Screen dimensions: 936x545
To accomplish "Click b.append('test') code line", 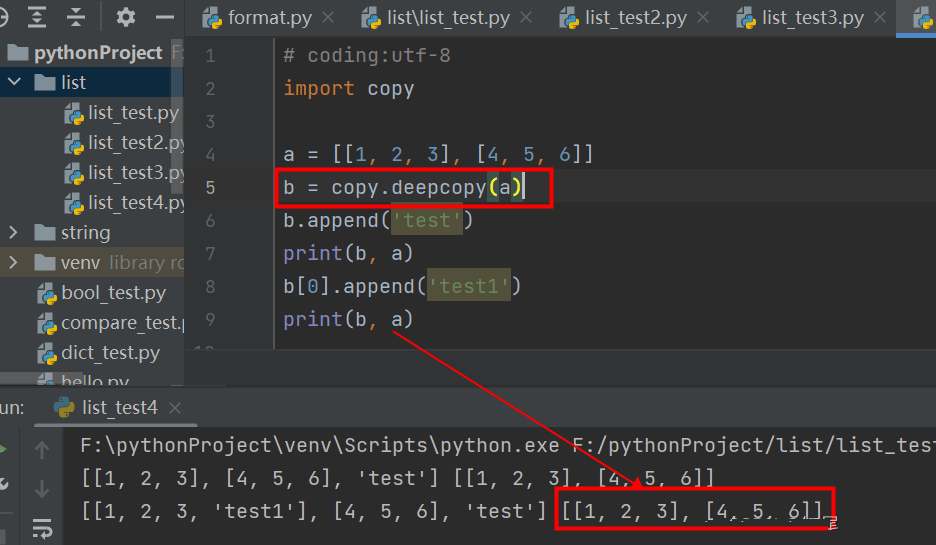I will [378, 220].
